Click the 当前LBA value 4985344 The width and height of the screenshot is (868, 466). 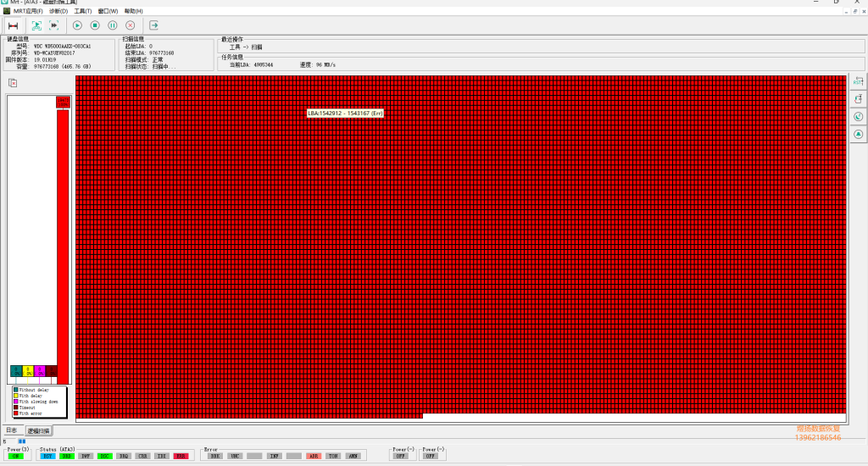(264, 64)
